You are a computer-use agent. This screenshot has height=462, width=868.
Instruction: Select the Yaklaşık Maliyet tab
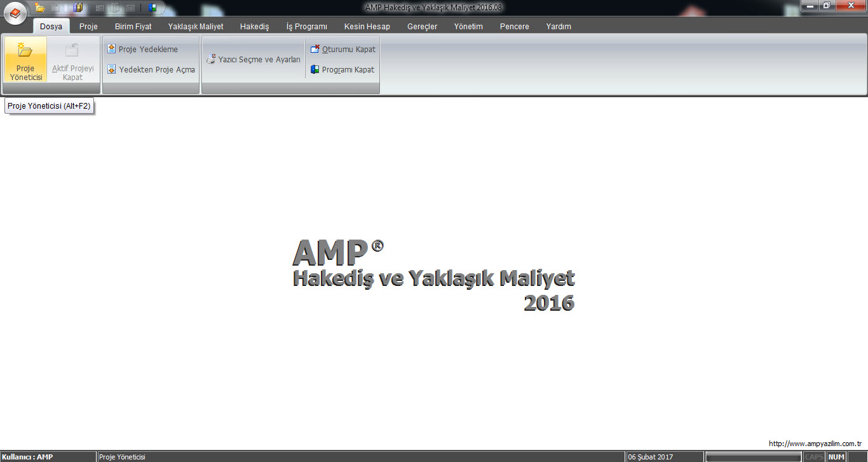coord(196,27)
